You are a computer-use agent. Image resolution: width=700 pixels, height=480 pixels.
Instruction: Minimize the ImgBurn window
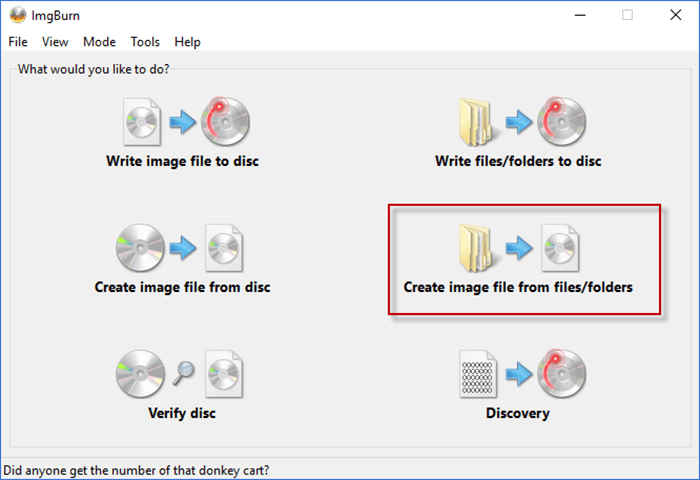click(580, 15)
